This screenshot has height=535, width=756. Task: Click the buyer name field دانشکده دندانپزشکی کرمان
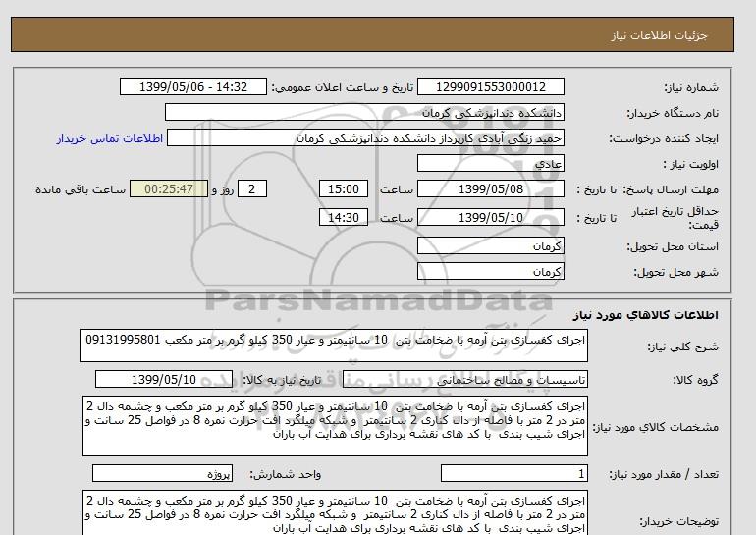(364, 112)
